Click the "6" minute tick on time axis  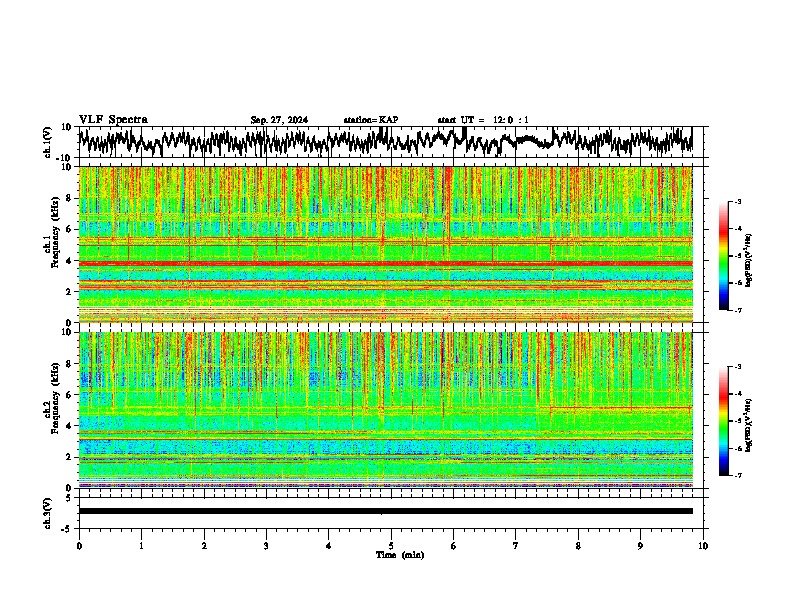point(454,546)
